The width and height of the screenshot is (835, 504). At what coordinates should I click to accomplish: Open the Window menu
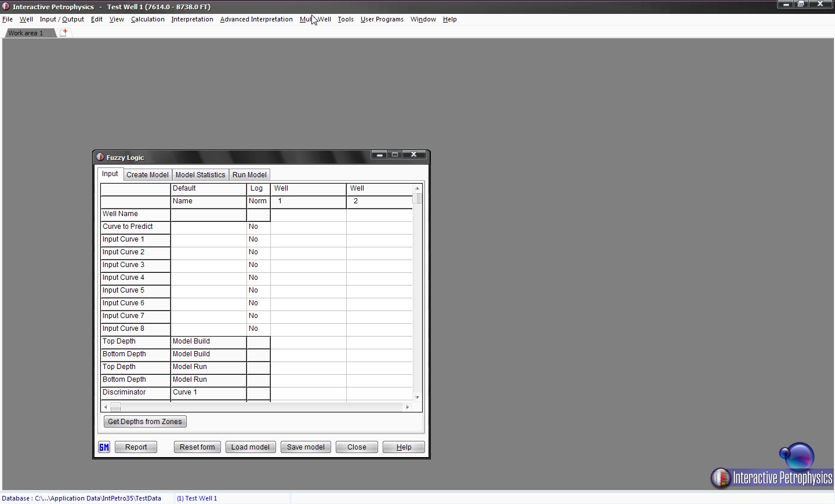(423, 19)
